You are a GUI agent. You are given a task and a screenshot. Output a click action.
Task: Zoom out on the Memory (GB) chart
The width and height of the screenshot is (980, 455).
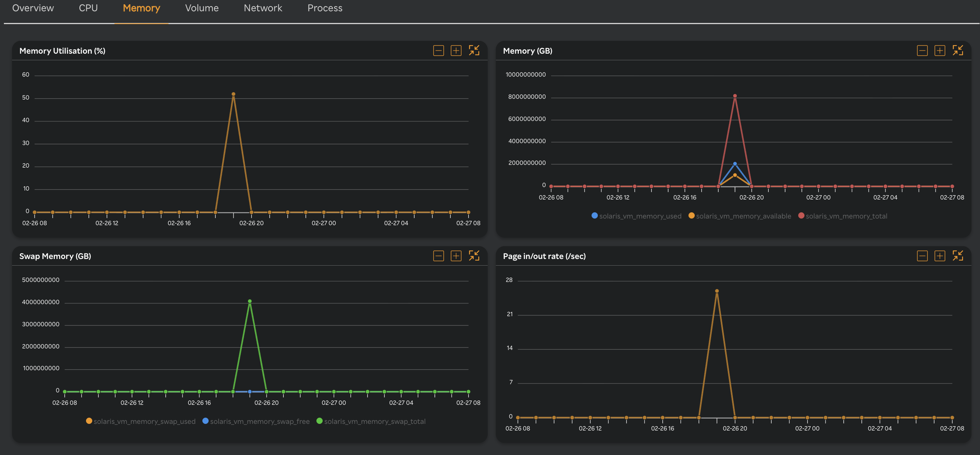pyautogui.click(x=922, y=50)
